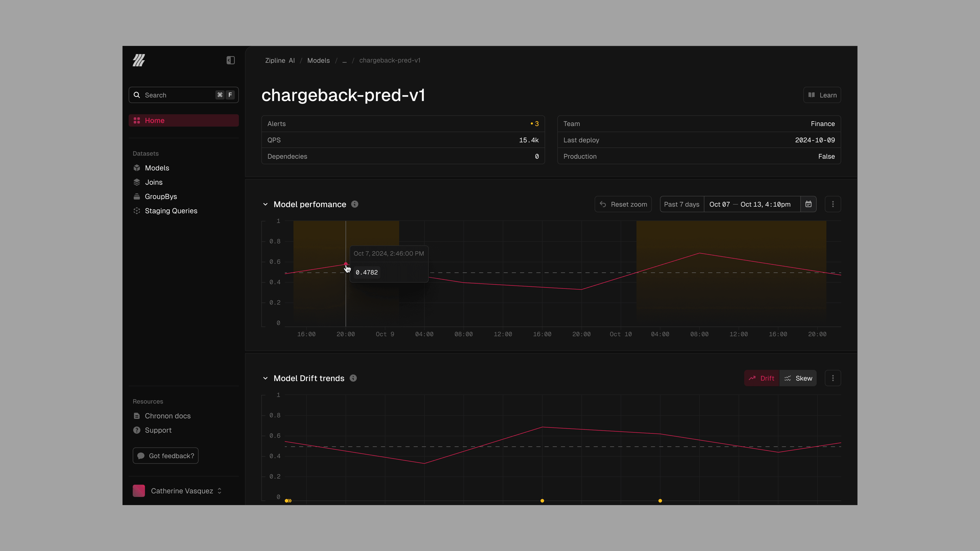This screenshot has height=551, width=980.
Task: Click the QPS value 15.4k
Action: tap(529, 140)
